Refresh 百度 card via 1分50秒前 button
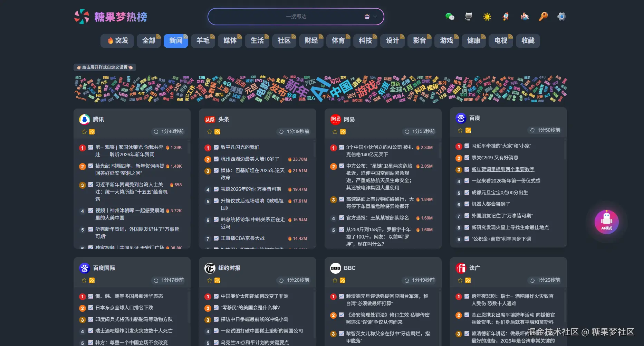This screenshot has width=644, height=346. click(545, 130)
